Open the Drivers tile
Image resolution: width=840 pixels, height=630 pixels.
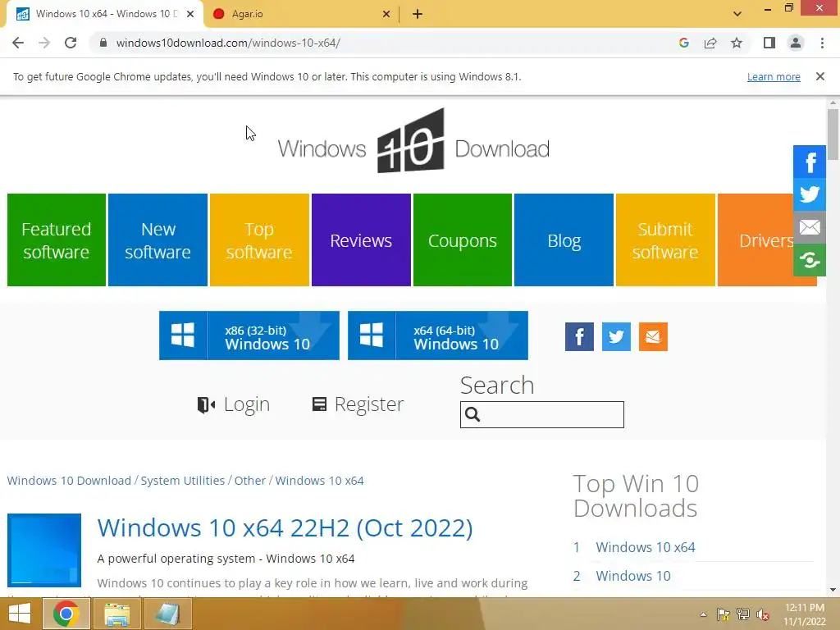pyautogui.click(x=756, y=240)
